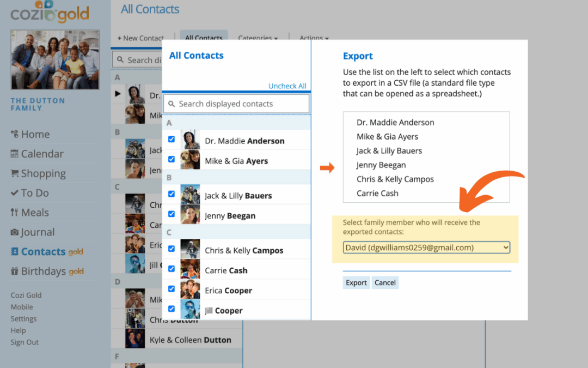Click Dr. Maddie Anderson's photo in dialog
The image size is (588, 368).
coord(190,140)
